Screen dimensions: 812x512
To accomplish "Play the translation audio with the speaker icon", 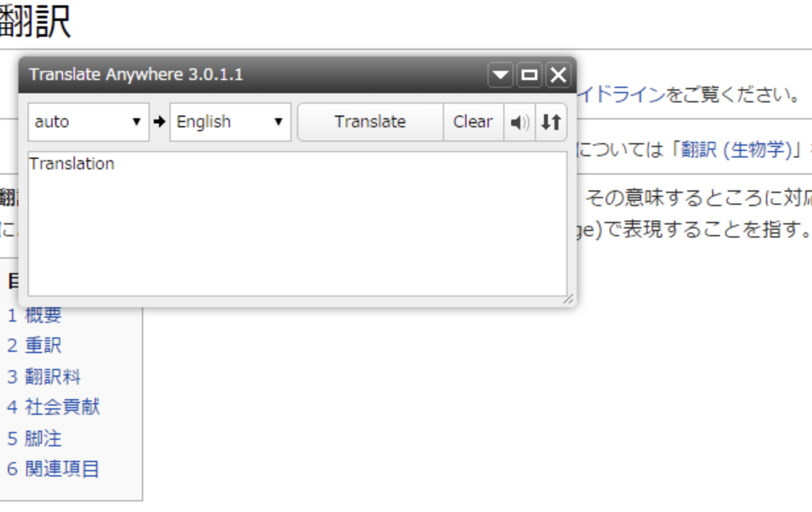I will pyautogui.click(x=519, y=122).
